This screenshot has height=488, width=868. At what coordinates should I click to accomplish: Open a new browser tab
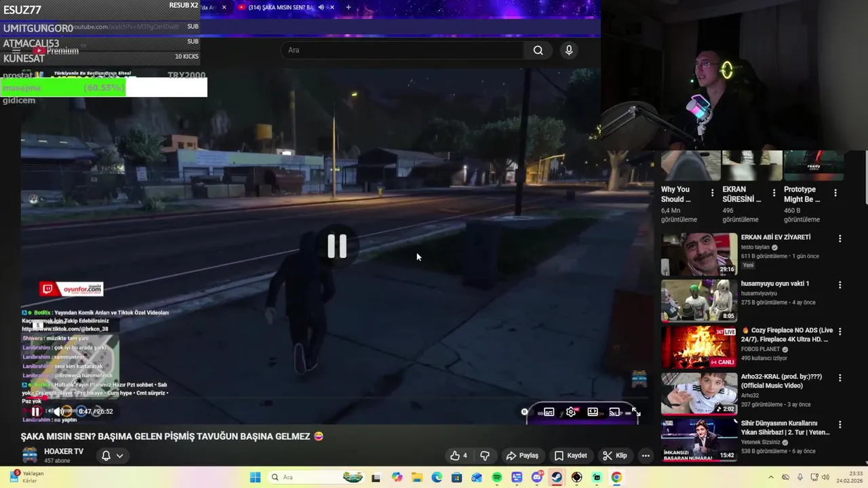[x=349, y=7]
